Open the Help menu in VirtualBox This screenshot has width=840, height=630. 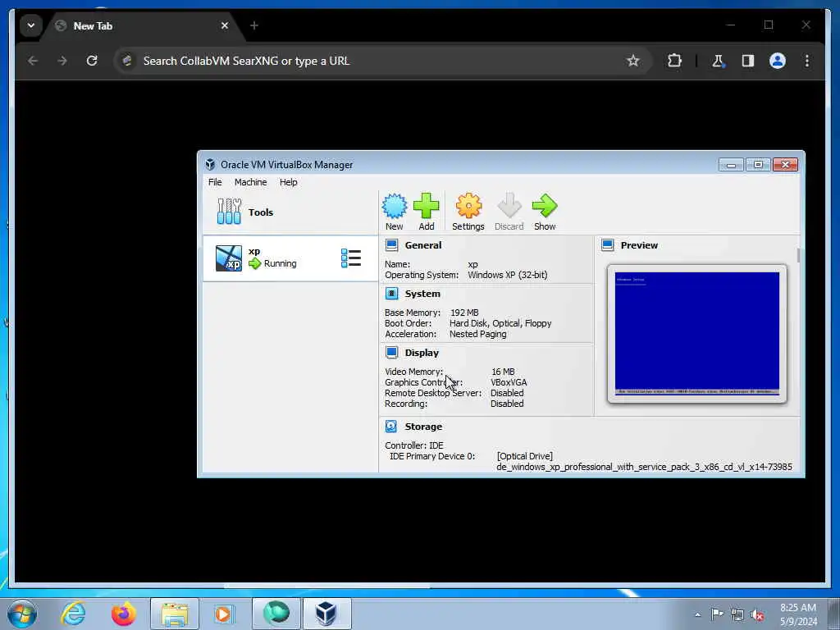(288, 182)
